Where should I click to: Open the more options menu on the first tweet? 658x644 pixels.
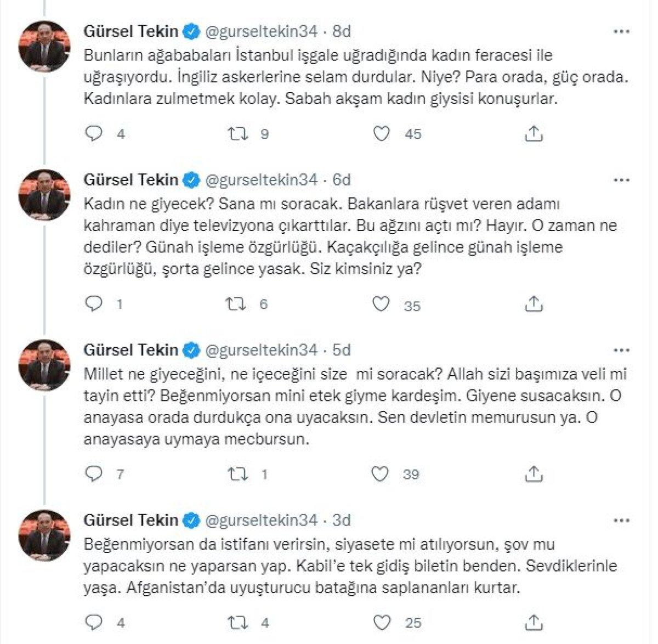pyautogui.click(x=621, y=31)
